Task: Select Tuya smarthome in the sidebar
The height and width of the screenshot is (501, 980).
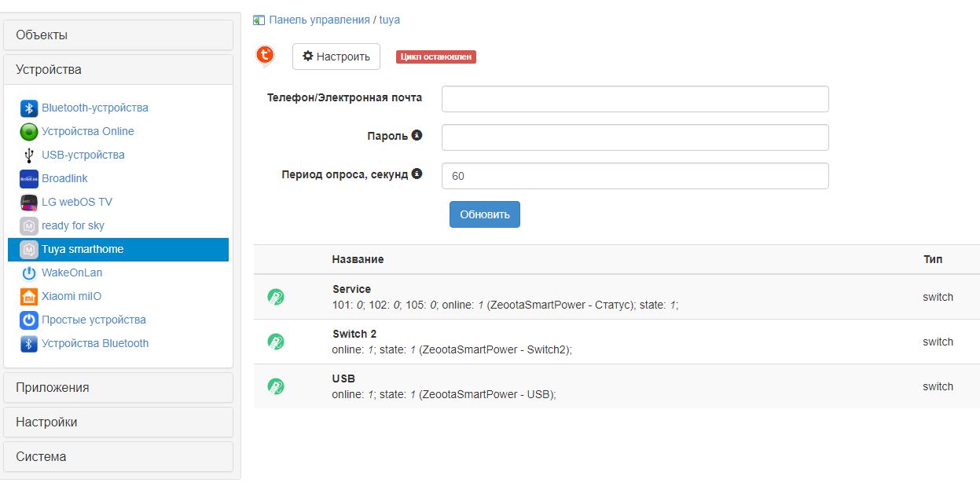Action: 83,250
